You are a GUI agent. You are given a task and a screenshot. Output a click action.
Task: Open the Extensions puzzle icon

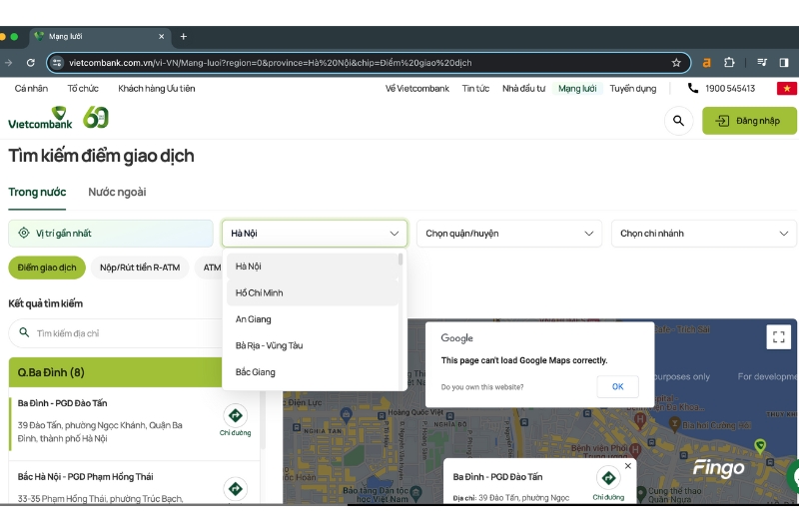729,63
